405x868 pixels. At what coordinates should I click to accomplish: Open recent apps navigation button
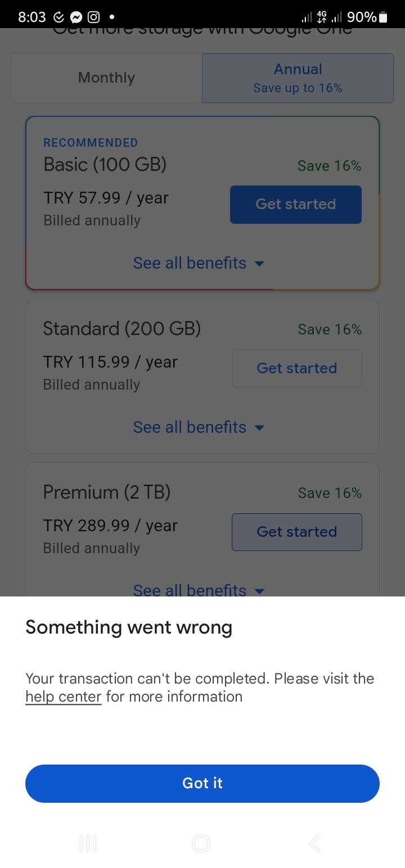88,843
